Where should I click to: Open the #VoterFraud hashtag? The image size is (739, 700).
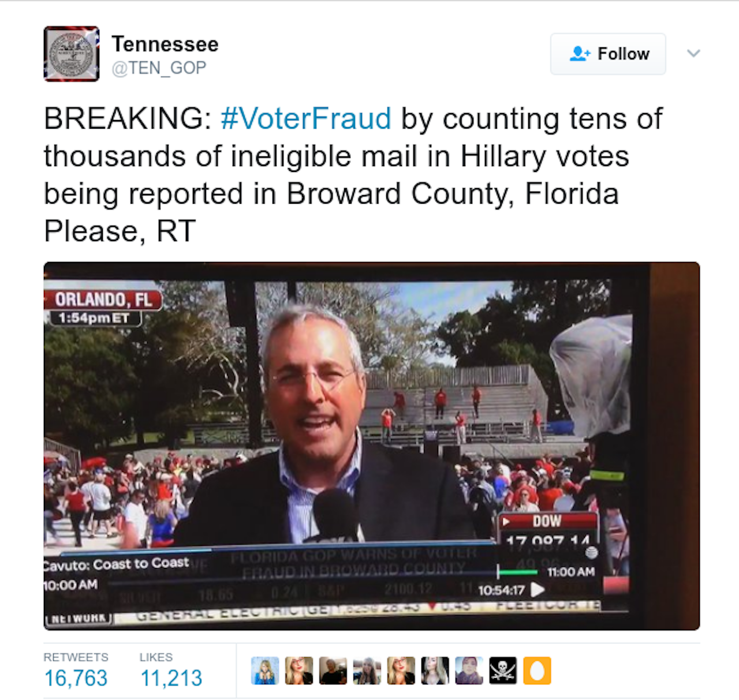(x=306, y=118)
